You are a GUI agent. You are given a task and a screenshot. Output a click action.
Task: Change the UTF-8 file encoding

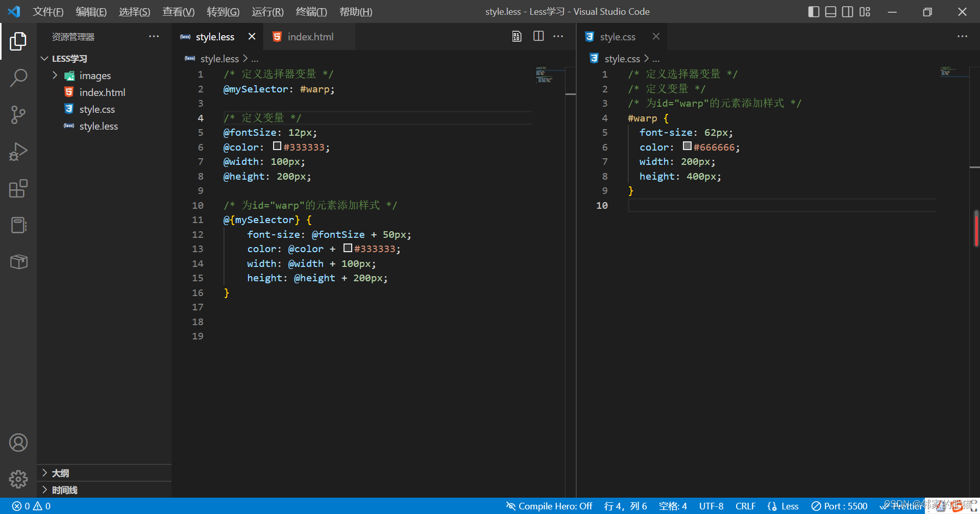click(711, 506)
